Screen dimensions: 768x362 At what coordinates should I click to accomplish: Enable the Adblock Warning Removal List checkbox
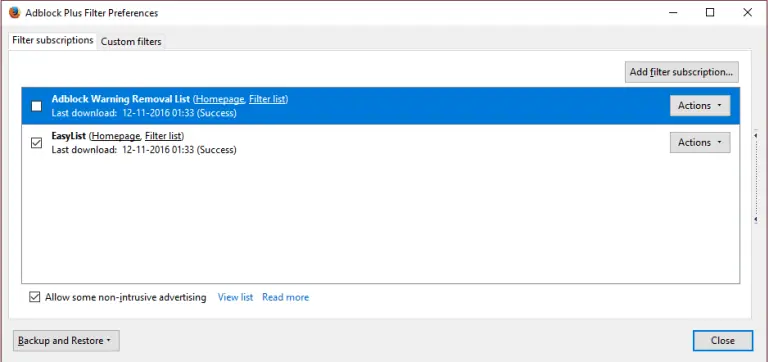coord(37,106)
